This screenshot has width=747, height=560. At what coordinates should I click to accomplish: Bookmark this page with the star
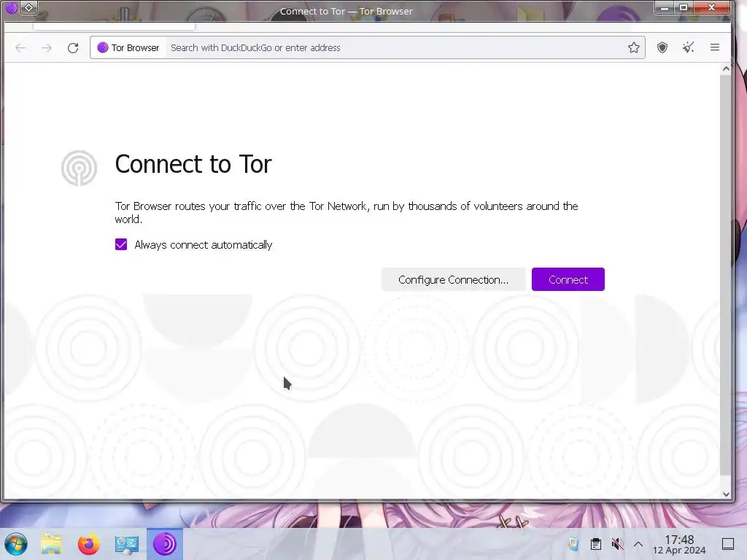pos(634,47)
